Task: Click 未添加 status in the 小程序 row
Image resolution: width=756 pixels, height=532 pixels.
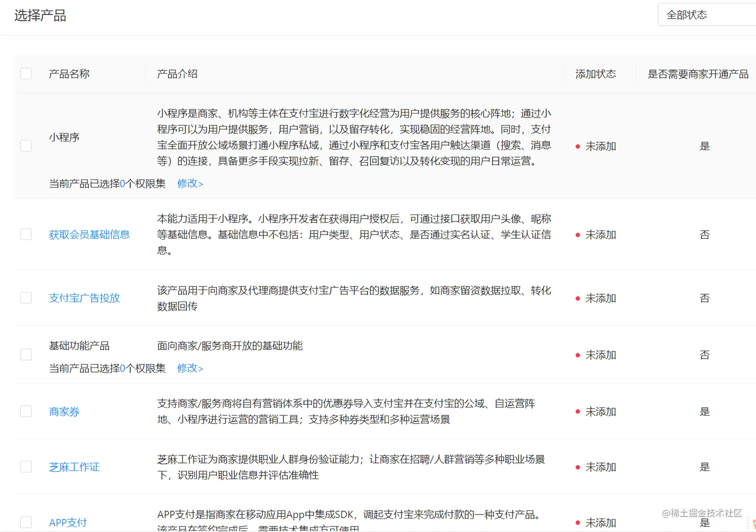Action: 596,146
